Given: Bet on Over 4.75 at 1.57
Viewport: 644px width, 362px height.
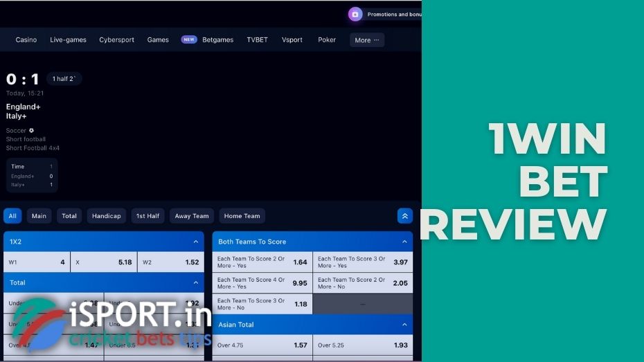Looking at the screenshot, I should coord(262,345).
